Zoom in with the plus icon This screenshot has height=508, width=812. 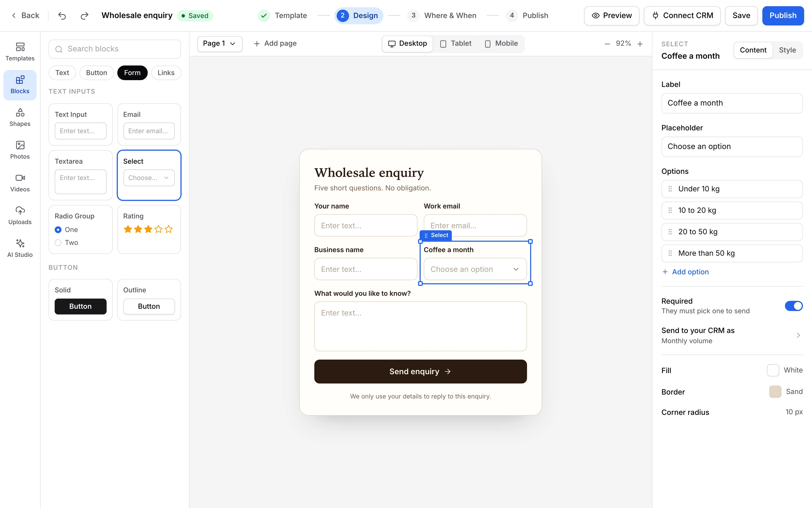[x=640, y=44]
